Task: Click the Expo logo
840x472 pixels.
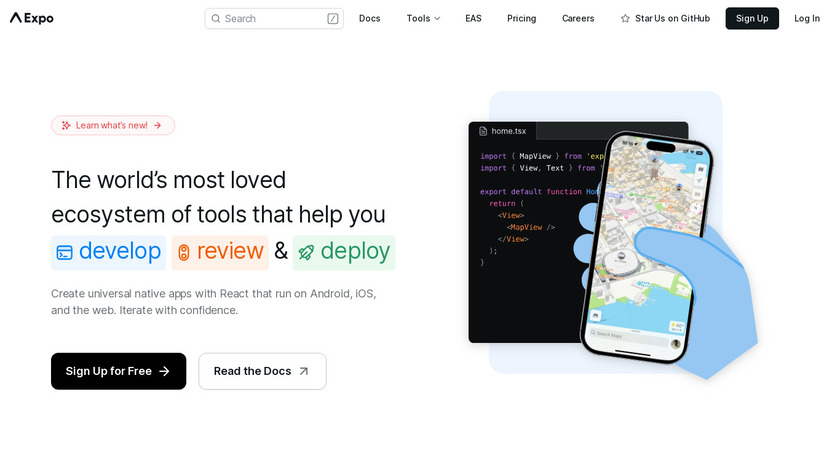Action: (x=32, y=18)
